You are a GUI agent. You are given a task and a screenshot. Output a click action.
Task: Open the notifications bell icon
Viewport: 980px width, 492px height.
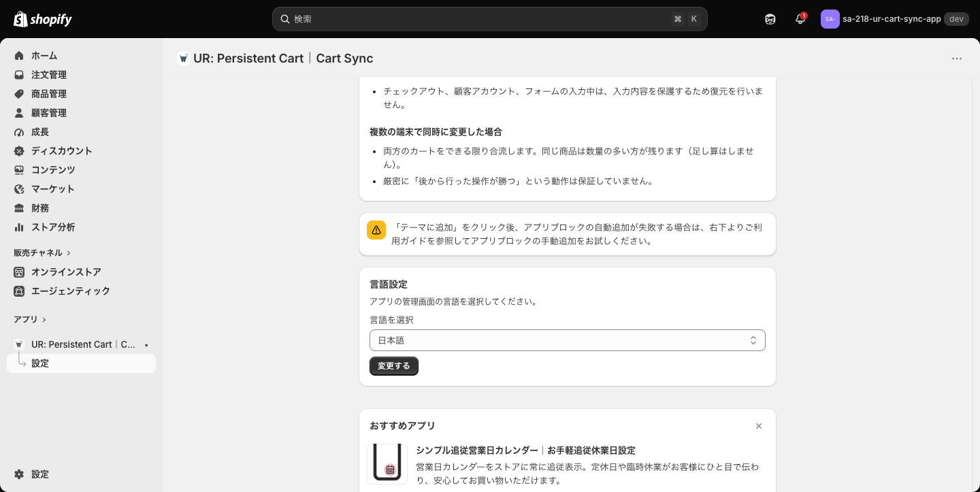(x=800, y=19)
